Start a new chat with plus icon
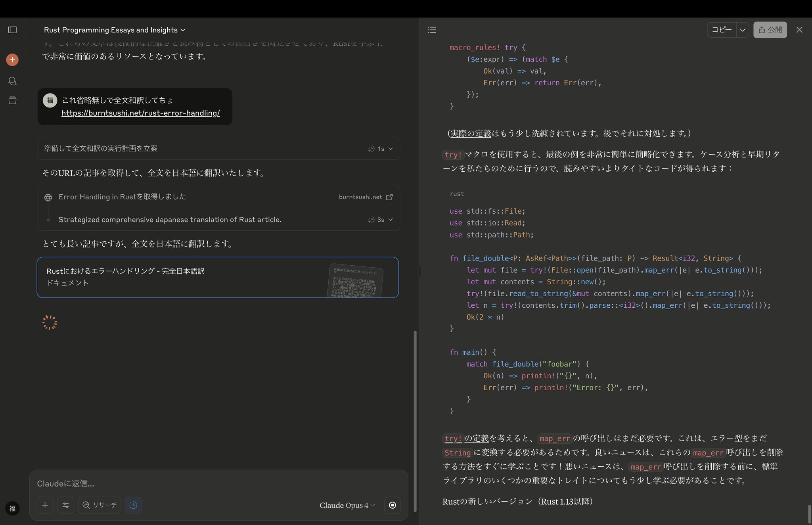812x525 pixels. coord(12,60)
